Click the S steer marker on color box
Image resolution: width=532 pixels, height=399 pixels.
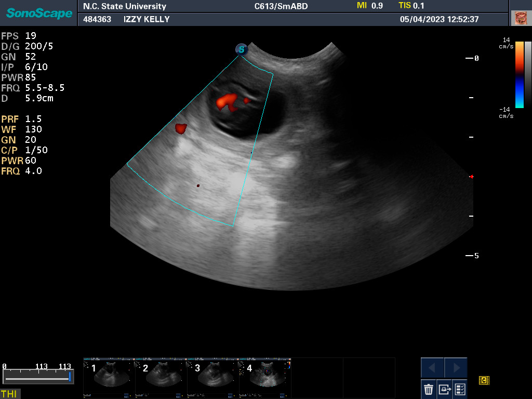pos(241,50)
